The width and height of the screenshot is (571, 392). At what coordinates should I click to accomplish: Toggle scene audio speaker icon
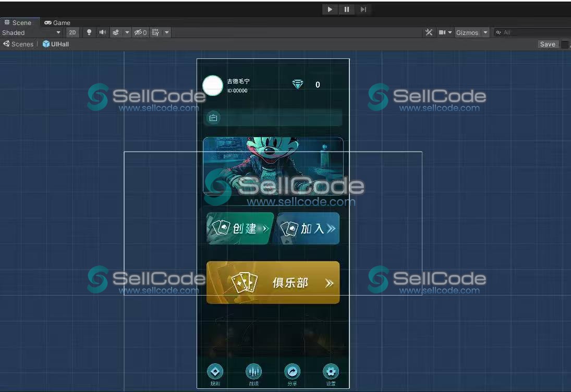pos(103,32)
